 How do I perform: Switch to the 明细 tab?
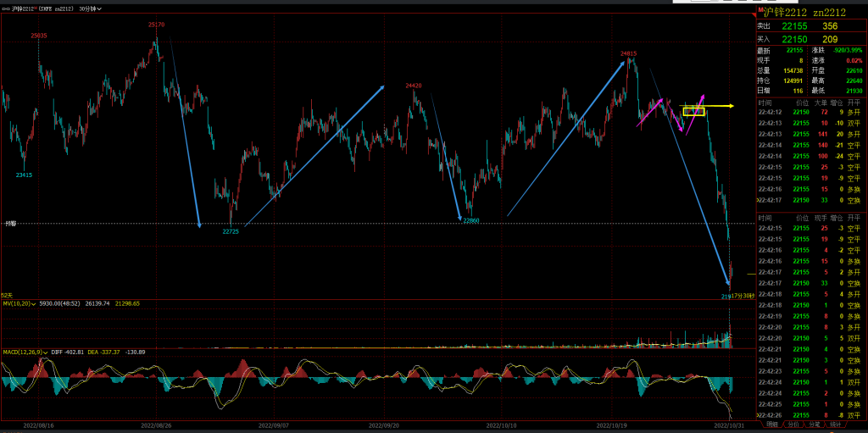point(771,424)
